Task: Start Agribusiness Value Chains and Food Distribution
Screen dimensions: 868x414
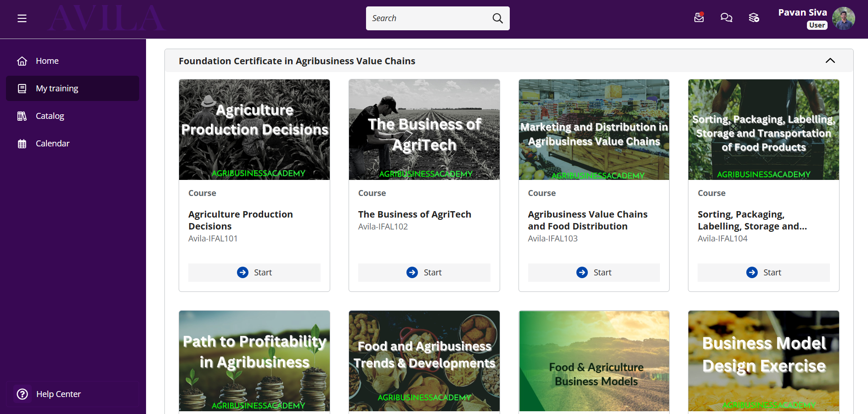Action: [x=594, y=273]
